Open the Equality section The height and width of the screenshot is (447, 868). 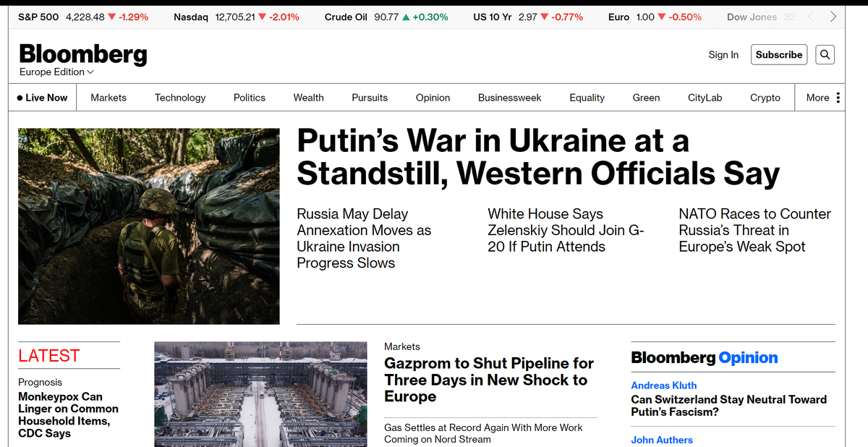coord(587,98)
